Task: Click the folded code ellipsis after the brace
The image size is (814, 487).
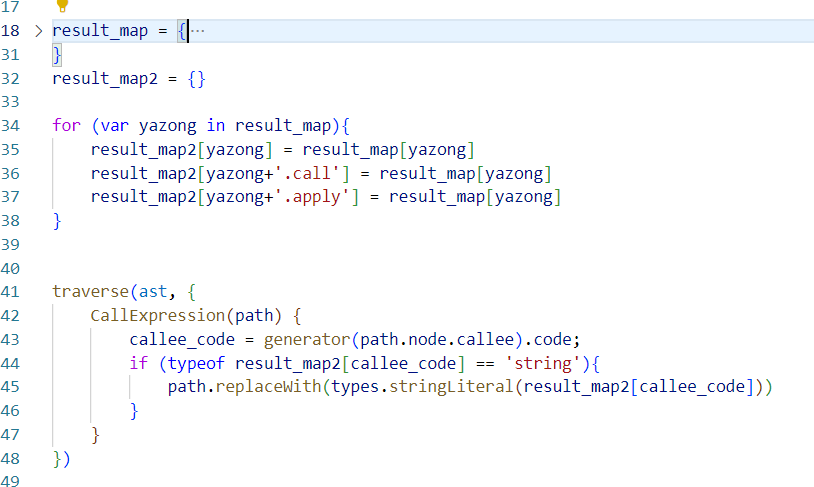Action: click(x=197, y=31)
